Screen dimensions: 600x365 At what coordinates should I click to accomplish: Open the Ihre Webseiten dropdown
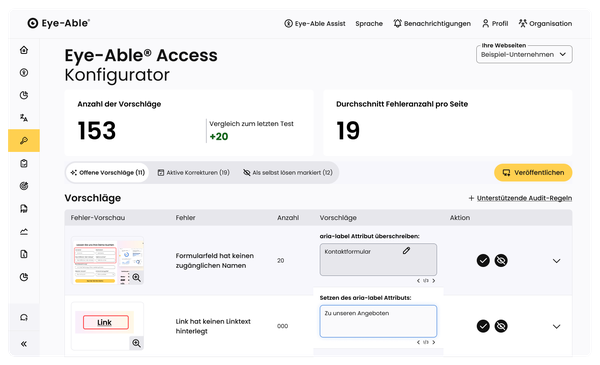tap(524, 54)
